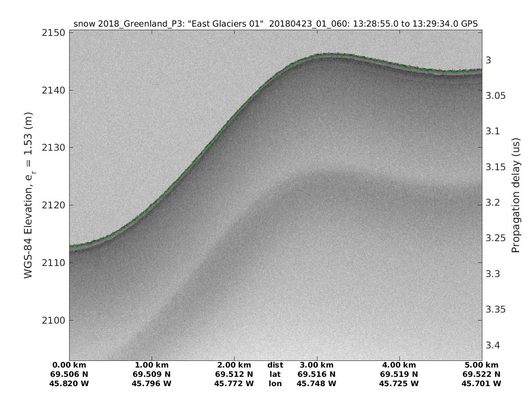This screenshot has width=532, height=399.
Task: Select the Propagation delay (us) axis label
Action: pos(515,196)
